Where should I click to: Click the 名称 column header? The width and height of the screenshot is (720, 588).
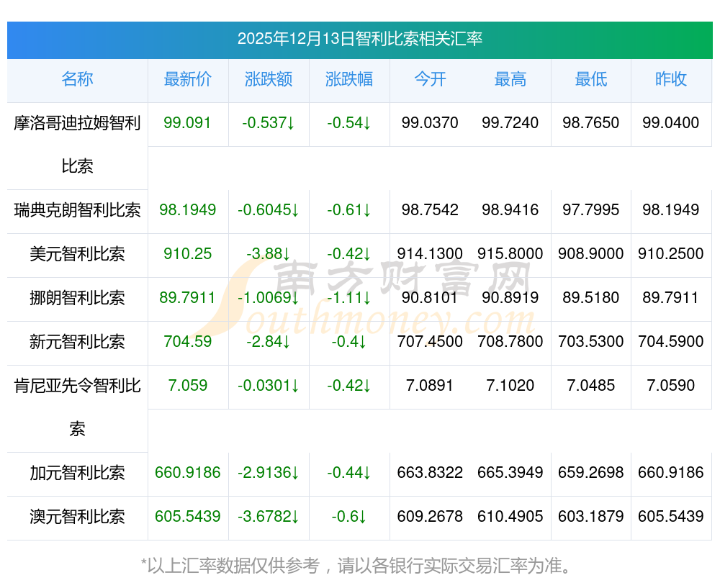click(x=77, y=79)
